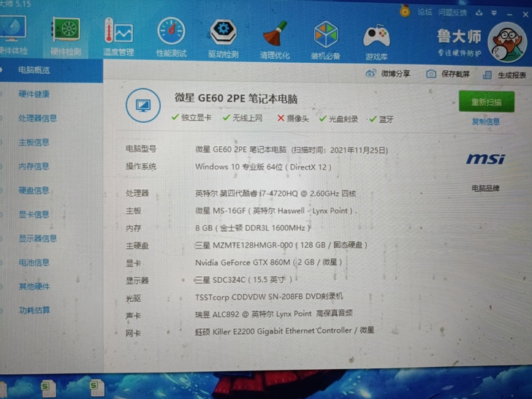Open the 硬件体检 hardware checkup section
This screenshot has width=532, height=399.
tap(13, 36)
